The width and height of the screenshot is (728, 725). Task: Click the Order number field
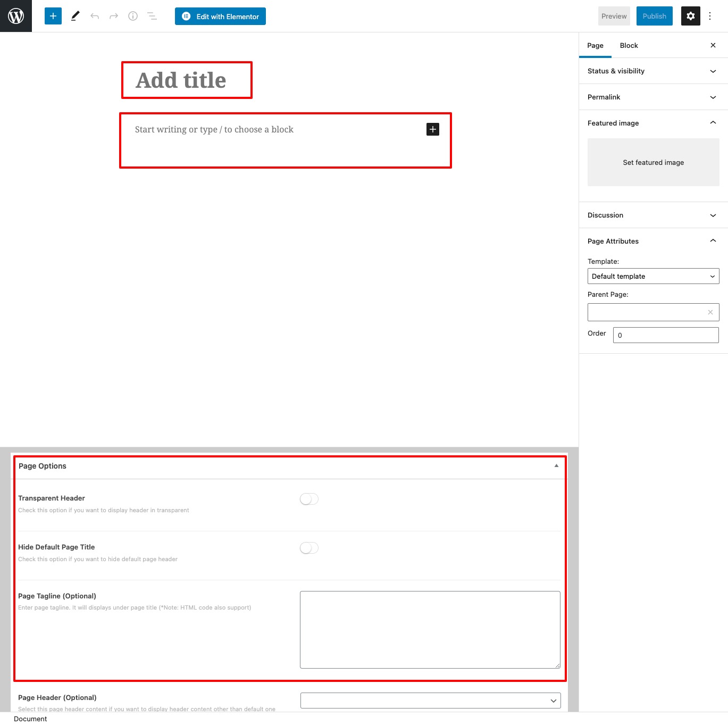point(665,335)
